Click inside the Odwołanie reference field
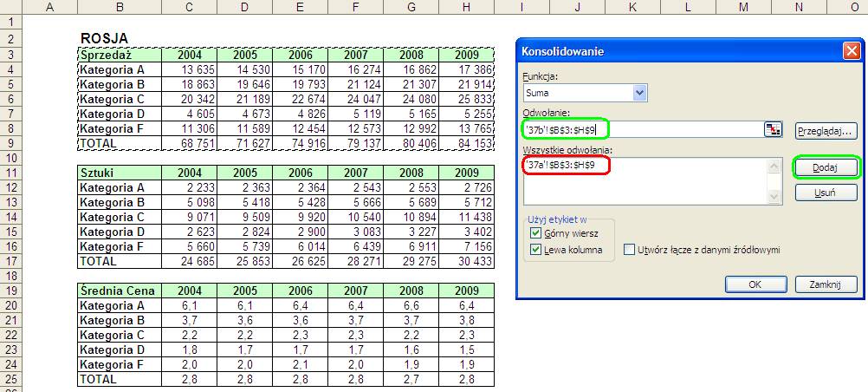Image resolution: width=868 pixels, height=392 pixels. 644,130
